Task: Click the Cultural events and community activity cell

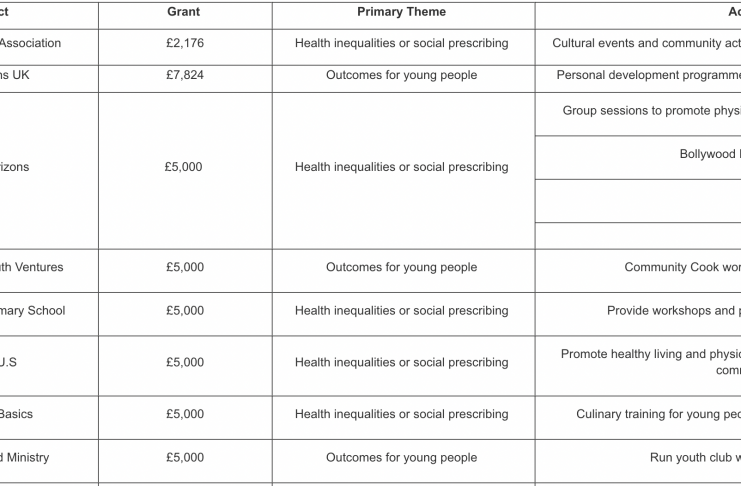Action: (645, 43)
